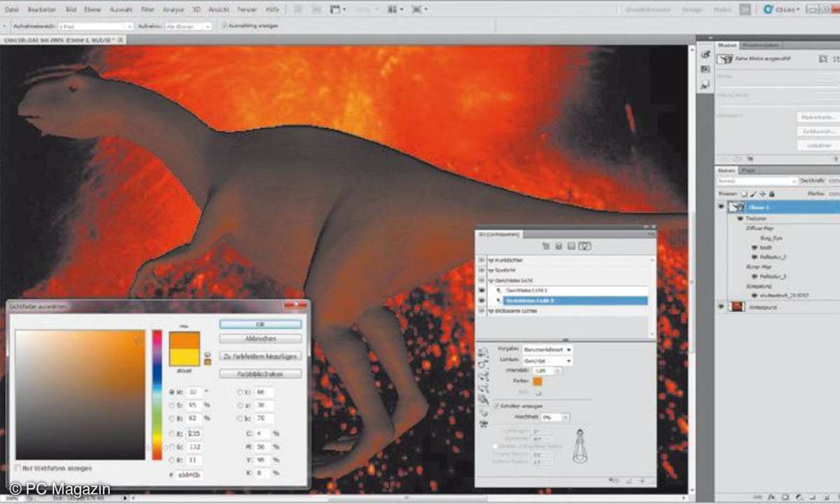
Task: Click the H value input field
Action: [195, 392]
